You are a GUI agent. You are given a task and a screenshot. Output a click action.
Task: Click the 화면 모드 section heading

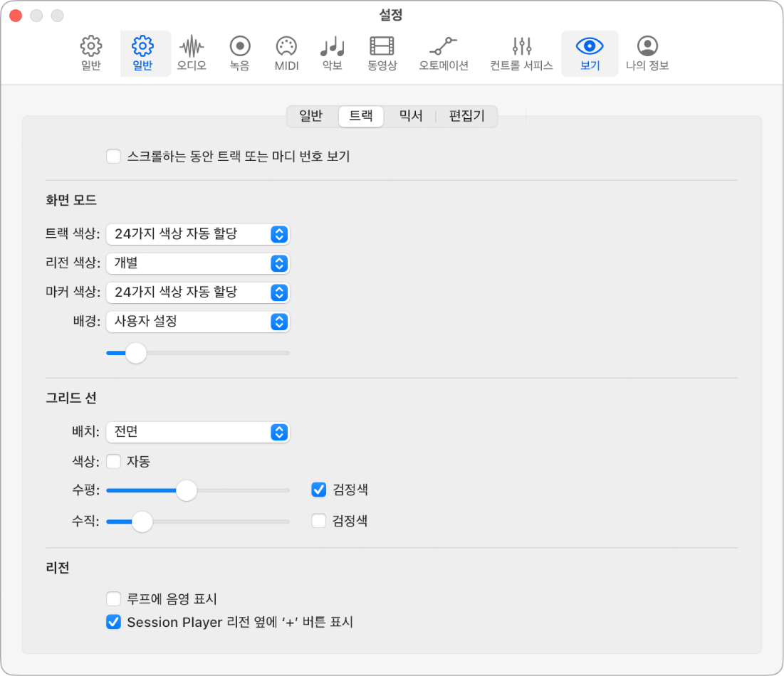pos(71,201)
